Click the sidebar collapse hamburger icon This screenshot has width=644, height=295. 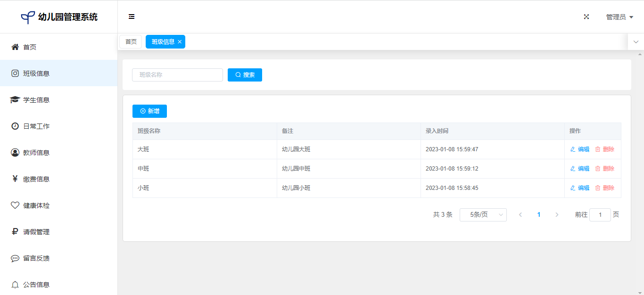[132, 16]
